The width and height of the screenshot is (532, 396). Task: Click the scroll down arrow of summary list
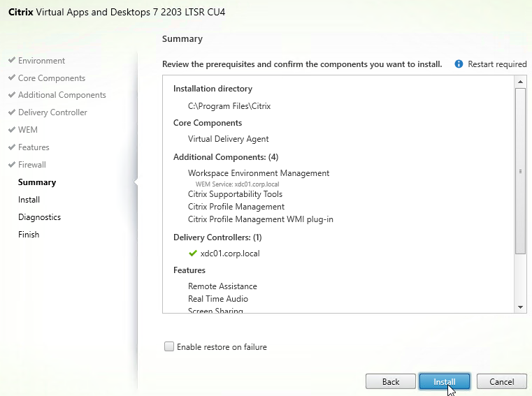(520, 307)
